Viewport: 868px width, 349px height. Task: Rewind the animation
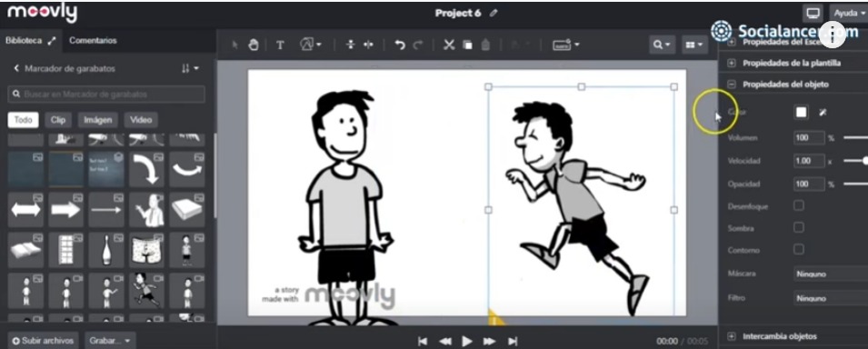tap(444, 341)
